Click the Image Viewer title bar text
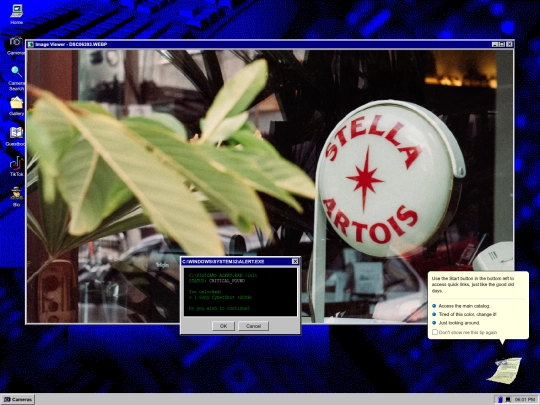Viewport: 540px width, 405px height. (71, 44)
